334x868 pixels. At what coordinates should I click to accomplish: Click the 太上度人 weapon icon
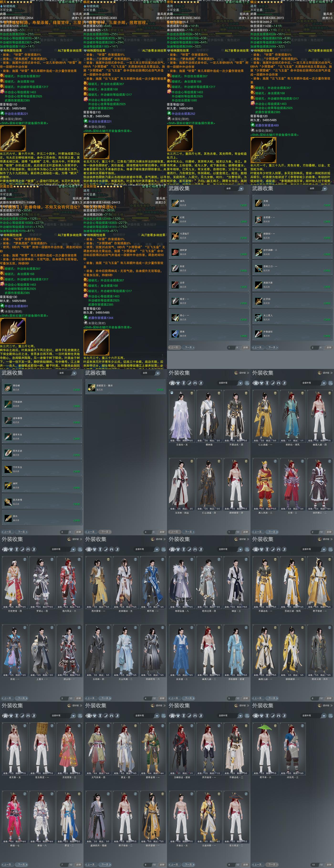pyautogui.click(x=259, y=317)
